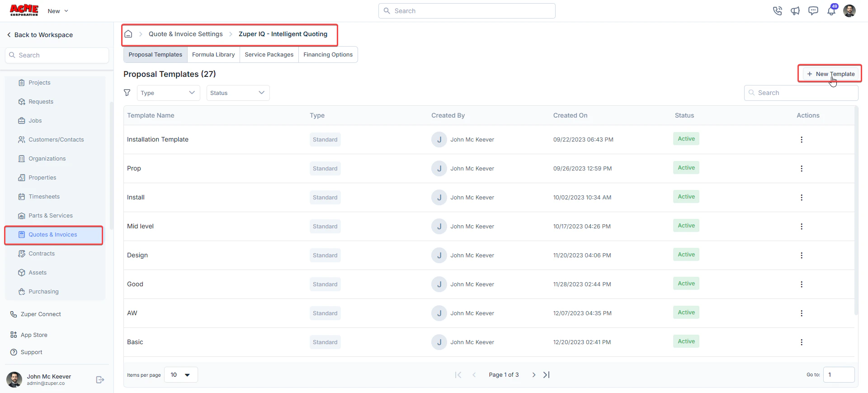Click the home icon in breadcrumb

(128, 34)
